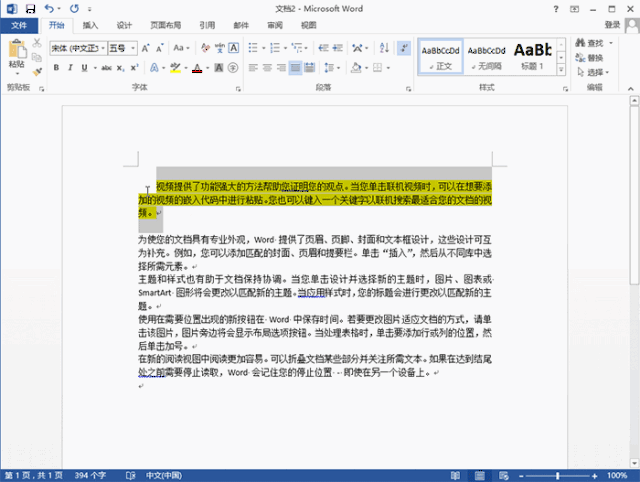Center the paragraph text
This screenshot has height=482, width=640.
[267, 68]
